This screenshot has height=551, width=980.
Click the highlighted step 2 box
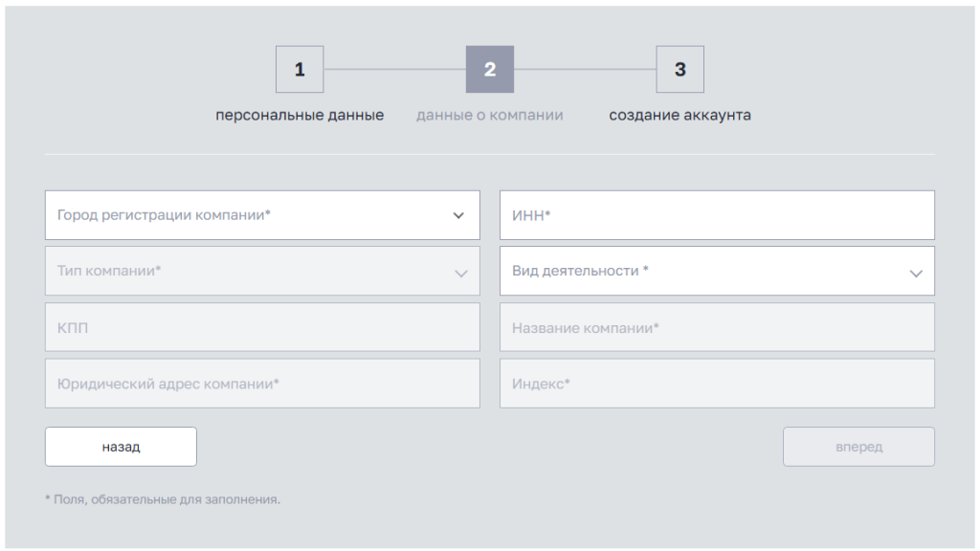489,70
